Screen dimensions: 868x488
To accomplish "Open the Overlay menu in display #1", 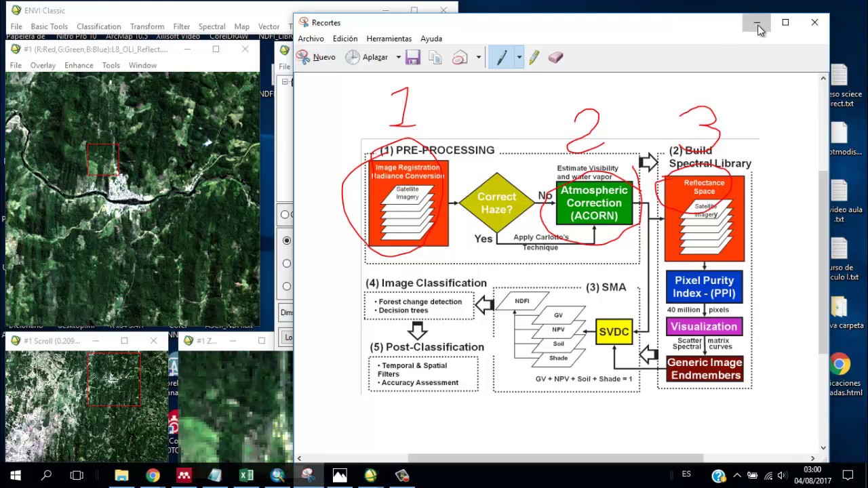I will coord(43,65).
